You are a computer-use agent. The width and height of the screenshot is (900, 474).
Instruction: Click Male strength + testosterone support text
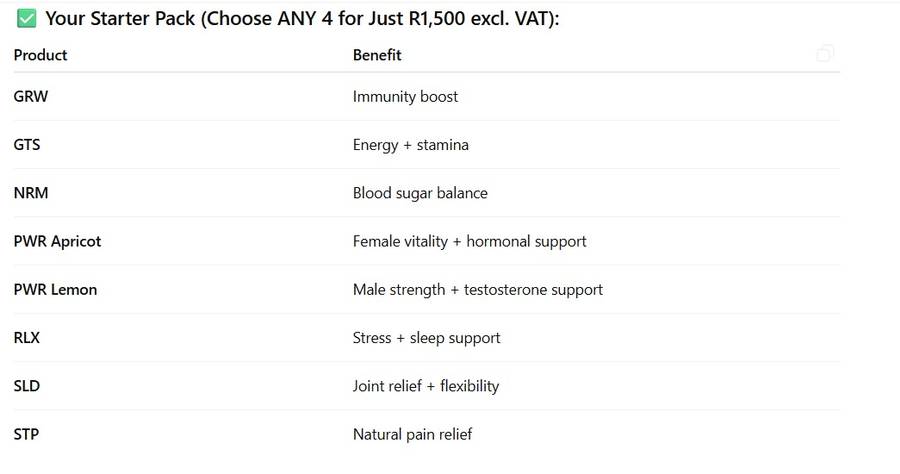coord(477,290)
